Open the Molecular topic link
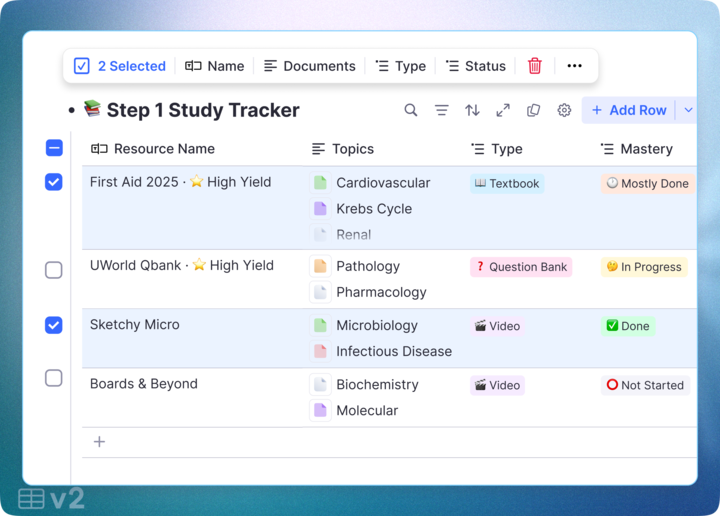This screenshot has height=516, width=720. (x=367, y=410)
